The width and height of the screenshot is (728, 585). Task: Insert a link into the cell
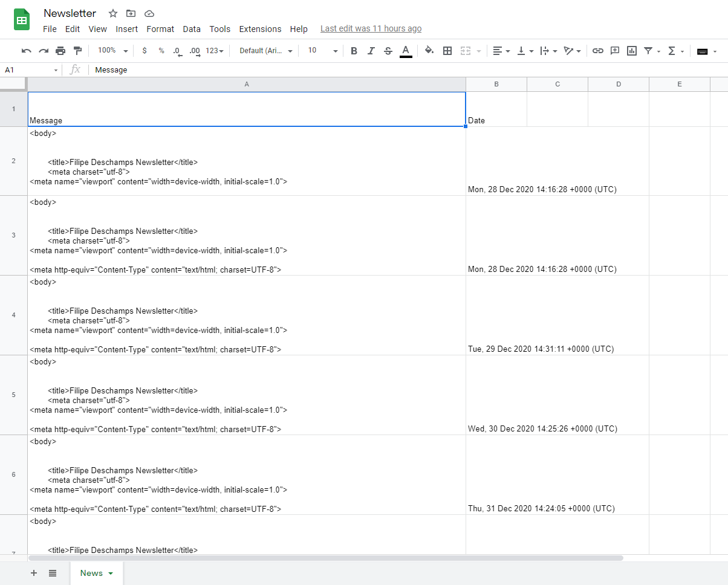pos(598,51)
